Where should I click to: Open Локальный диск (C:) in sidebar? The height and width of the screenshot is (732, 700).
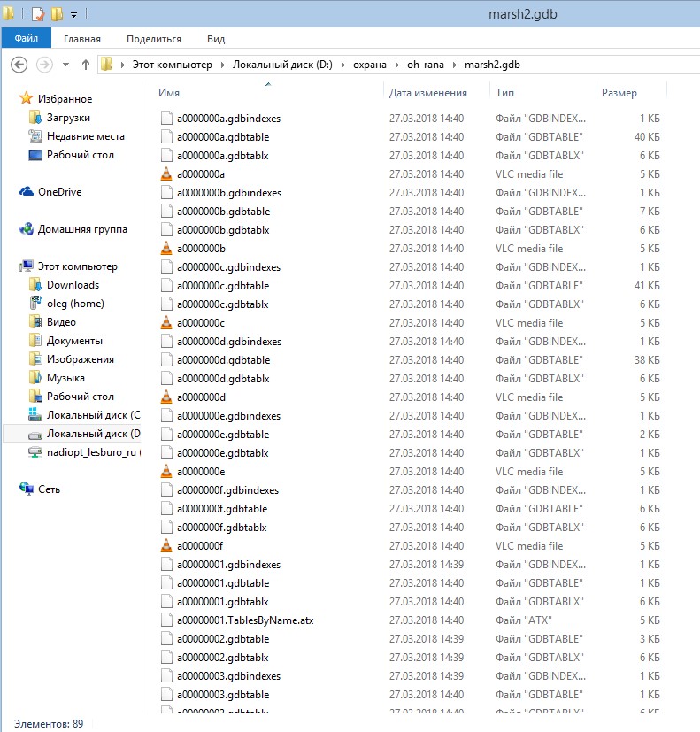(x=84, y=415)
